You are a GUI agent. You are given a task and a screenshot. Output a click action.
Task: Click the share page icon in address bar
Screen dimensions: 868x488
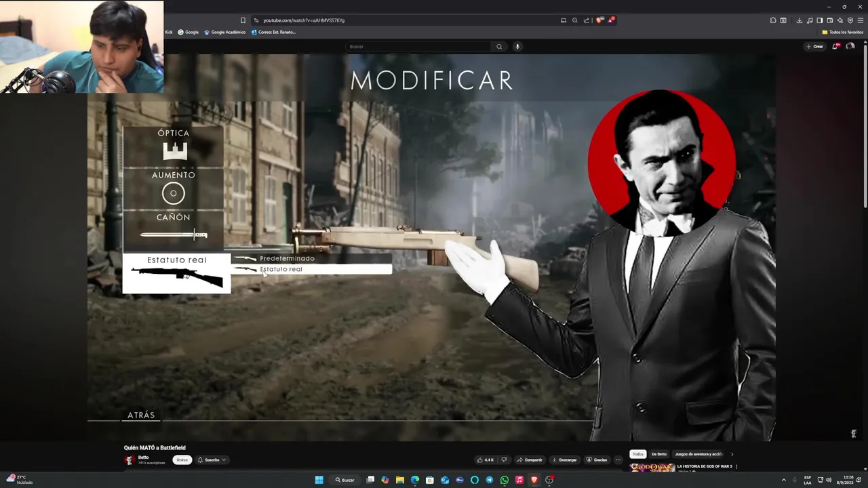coord(587,20)
